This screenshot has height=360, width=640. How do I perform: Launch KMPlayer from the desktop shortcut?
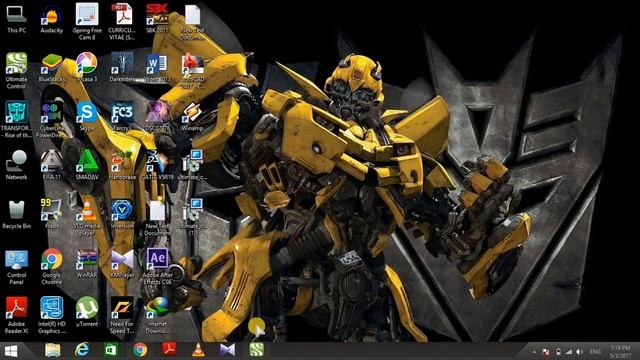coord(122,264)
